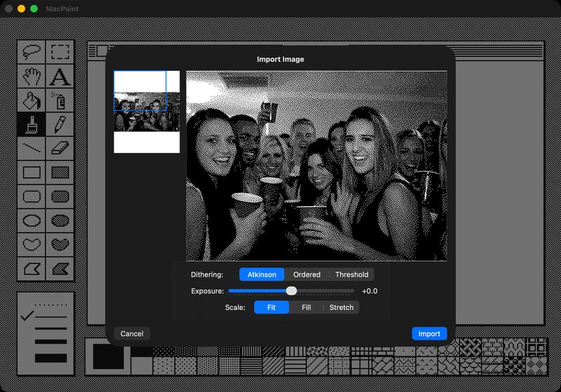Set scale mode to Stretch

[342, 307]
